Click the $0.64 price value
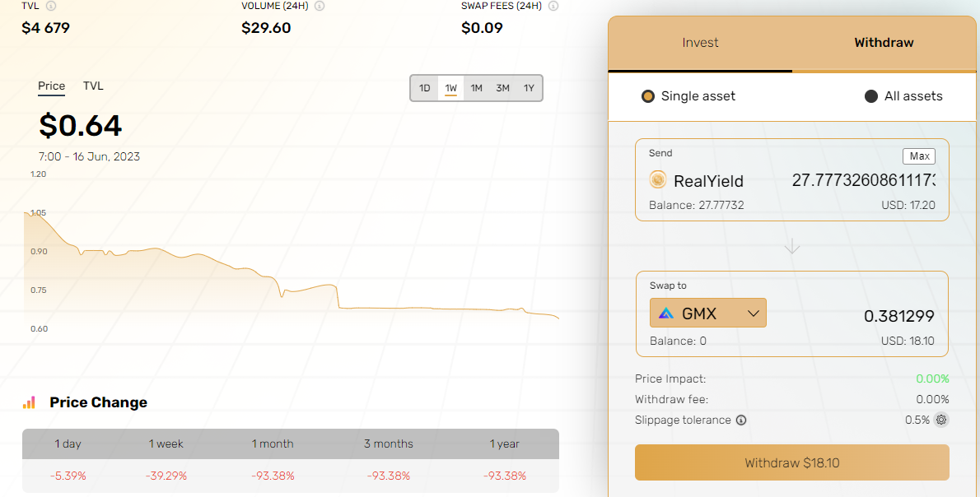This screenshot has width=980, height=497. pos(81,126)
